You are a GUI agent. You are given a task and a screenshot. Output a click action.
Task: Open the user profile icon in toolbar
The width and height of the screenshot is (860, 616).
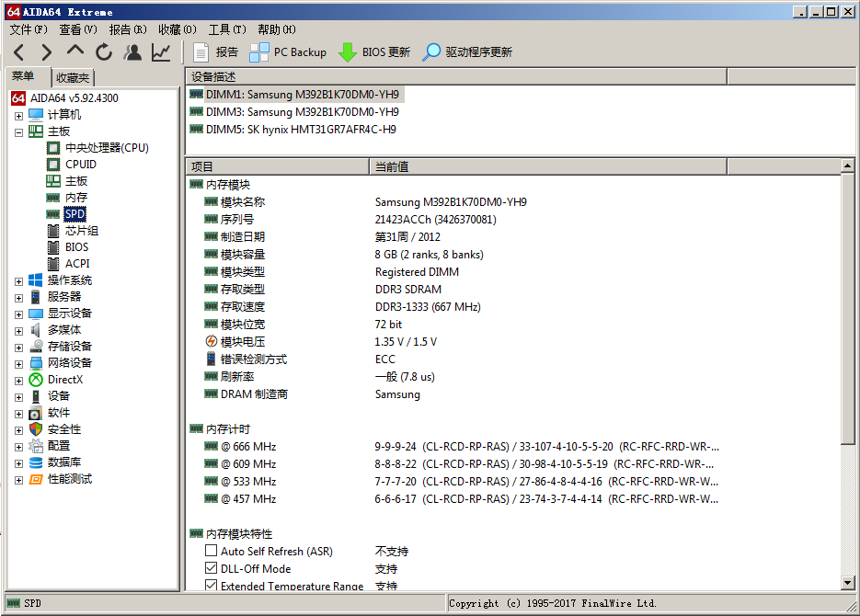pos(132,52)
